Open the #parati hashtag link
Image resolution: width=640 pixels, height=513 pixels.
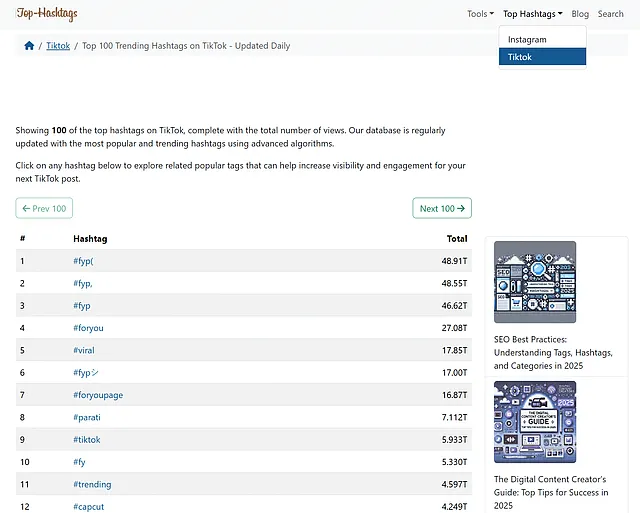pos(87,417)
